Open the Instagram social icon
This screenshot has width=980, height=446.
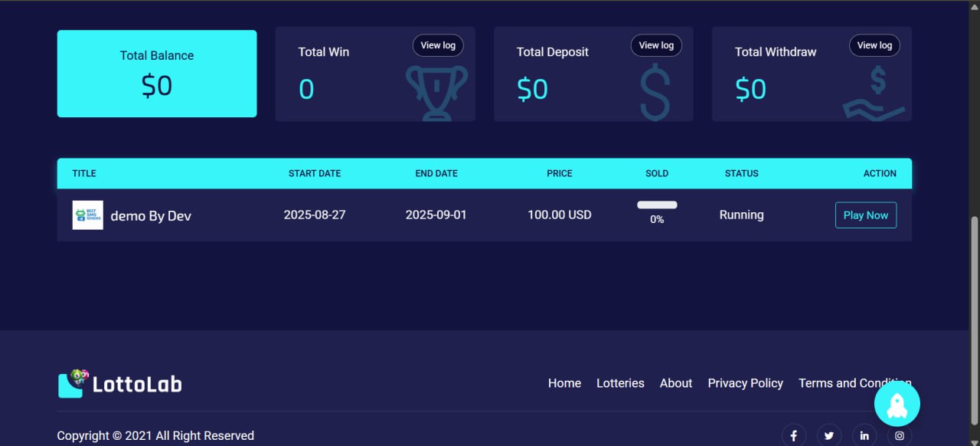click(900, 435)
